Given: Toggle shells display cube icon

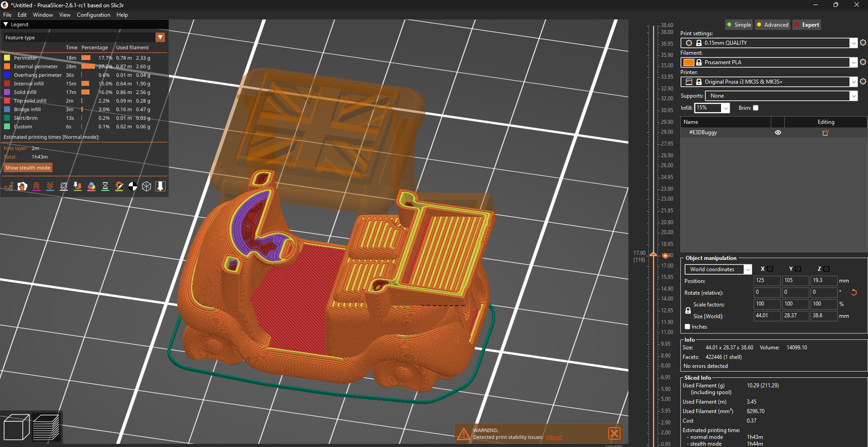Looking at the screenshot, I should 146,186.
